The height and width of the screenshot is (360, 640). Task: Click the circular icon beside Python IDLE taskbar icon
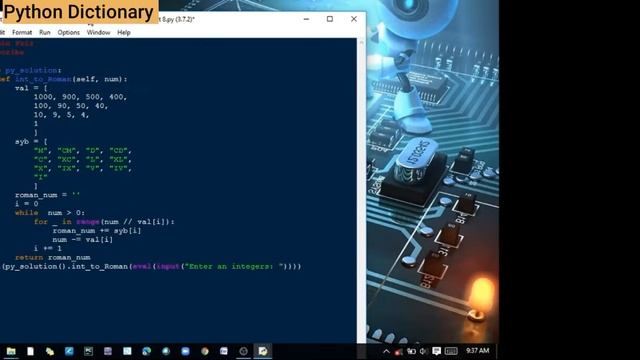point(243,351)
